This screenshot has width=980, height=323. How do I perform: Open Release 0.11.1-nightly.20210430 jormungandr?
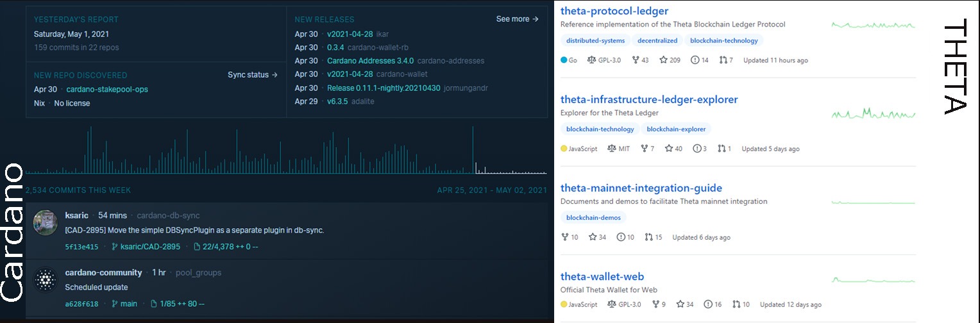(384, 88)
